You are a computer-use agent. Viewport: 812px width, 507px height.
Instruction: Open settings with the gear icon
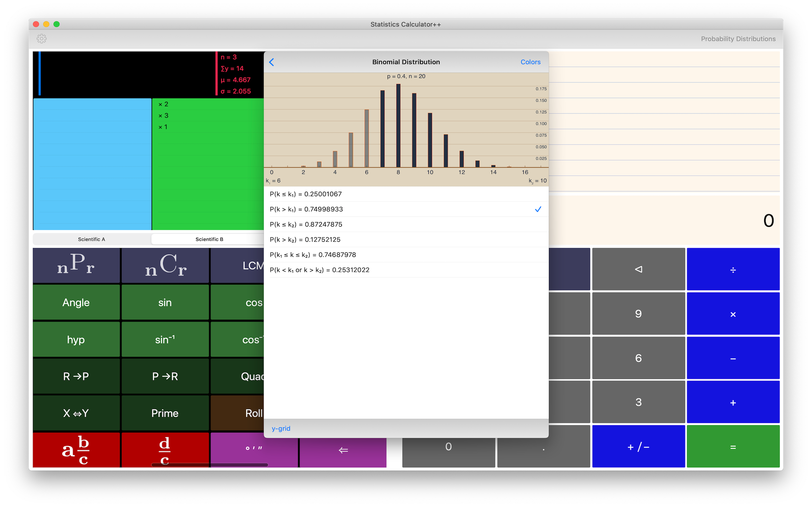coord(42,39)
